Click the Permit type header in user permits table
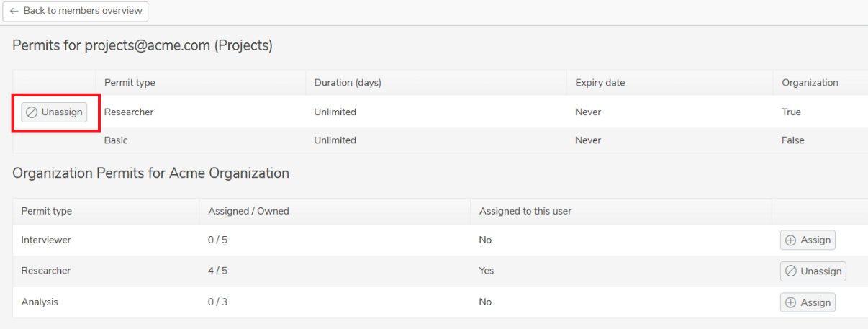Viewport: 868px width, 329px height. (130, 83)
